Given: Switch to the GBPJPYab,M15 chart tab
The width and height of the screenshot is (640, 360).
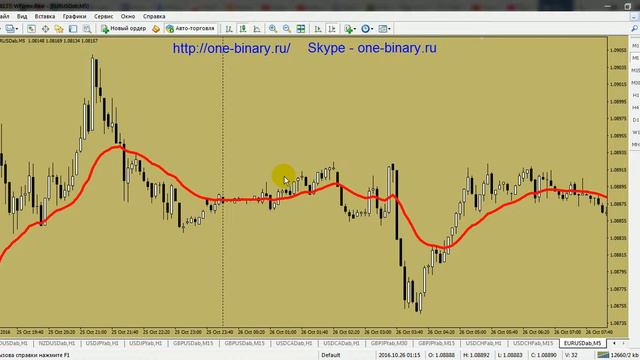Looking at the screenshot, I should [436, 343].
